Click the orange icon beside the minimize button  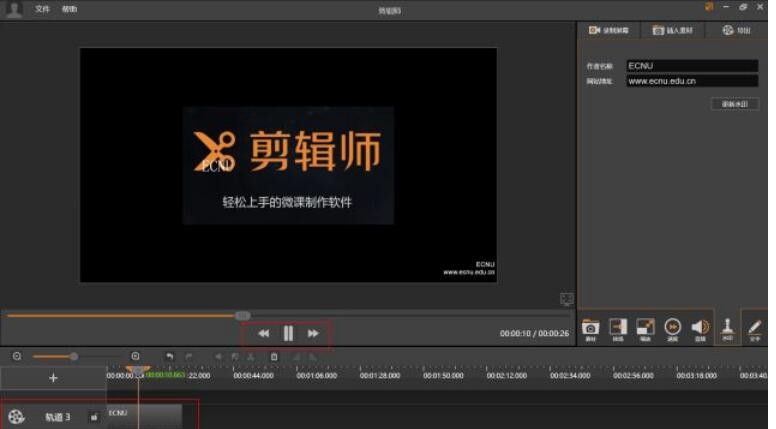pos(709,7)
